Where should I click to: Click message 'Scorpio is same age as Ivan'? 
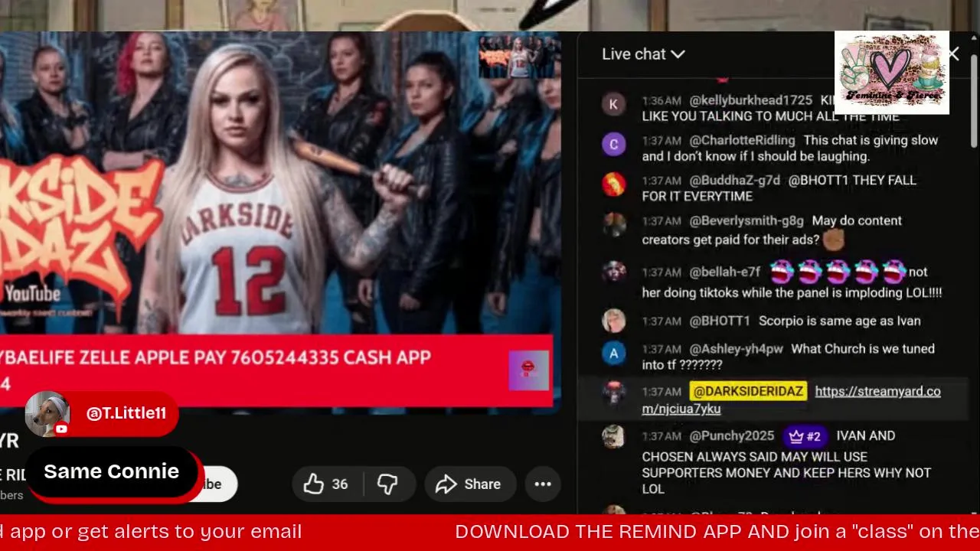(x=839, y=321)
